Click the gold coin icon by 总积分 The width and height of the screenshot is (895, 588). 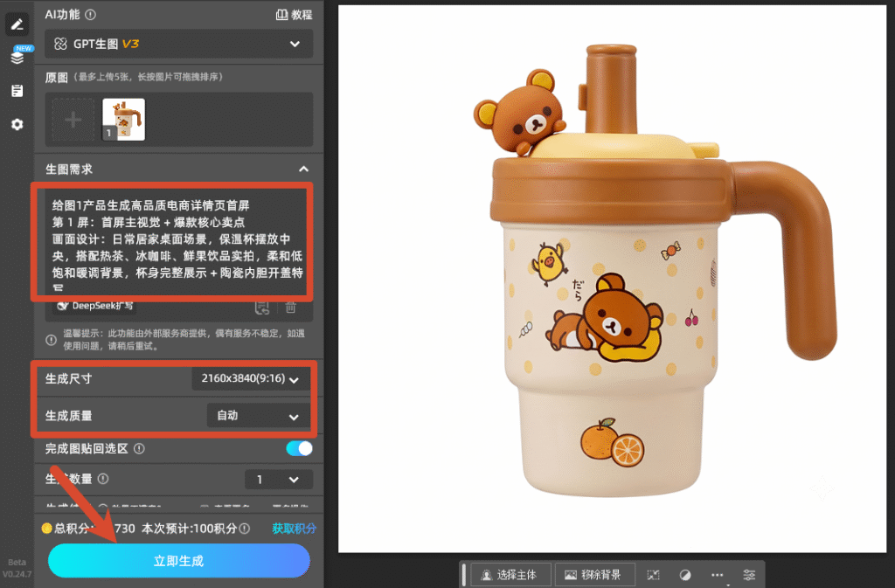click(x=47, y=529)
